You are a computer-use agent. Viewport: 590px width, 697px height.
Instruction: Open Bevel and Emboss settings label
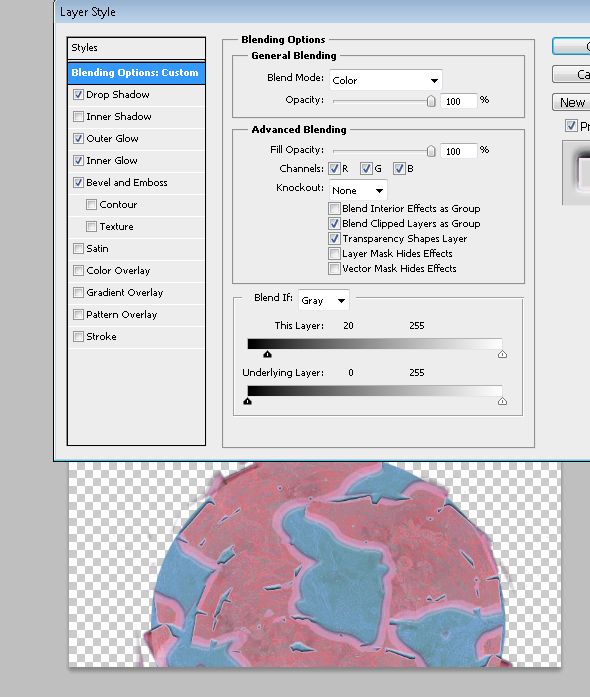(x=127, y=183)
